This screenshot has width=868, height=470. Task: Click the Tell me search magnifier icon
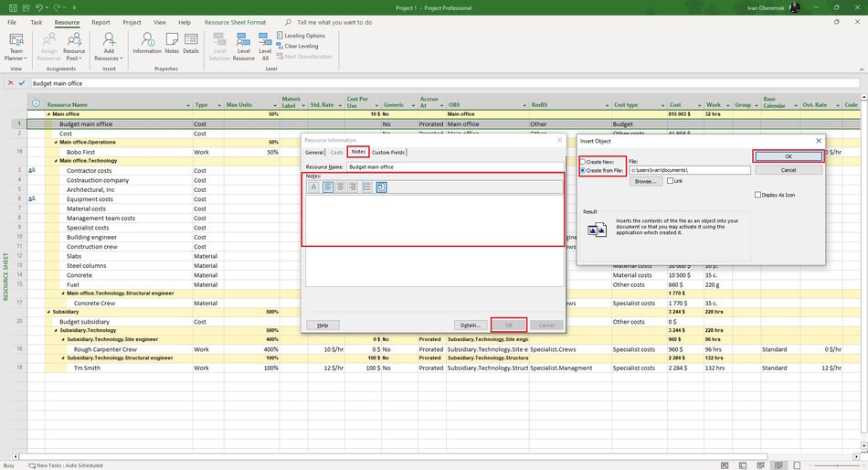pyautogui.click(x=289, y=22)
